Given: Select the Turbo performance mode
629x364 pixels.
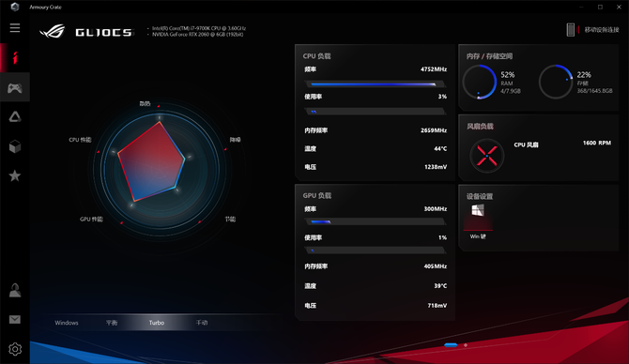Looking at the screenshot, I should (x=157, y=323).
